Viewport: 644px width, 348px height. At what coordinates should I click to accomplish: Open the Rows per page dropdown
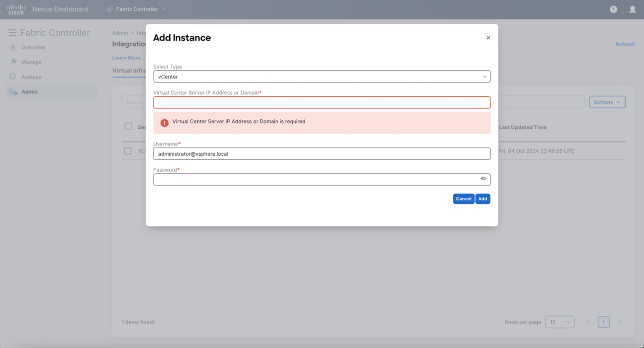pos(559,322)
